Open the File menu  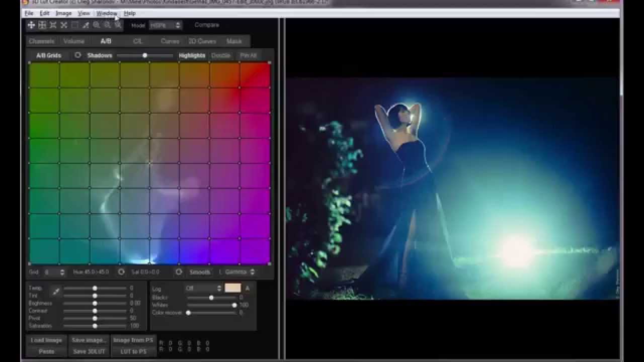(x=29, y=13)
